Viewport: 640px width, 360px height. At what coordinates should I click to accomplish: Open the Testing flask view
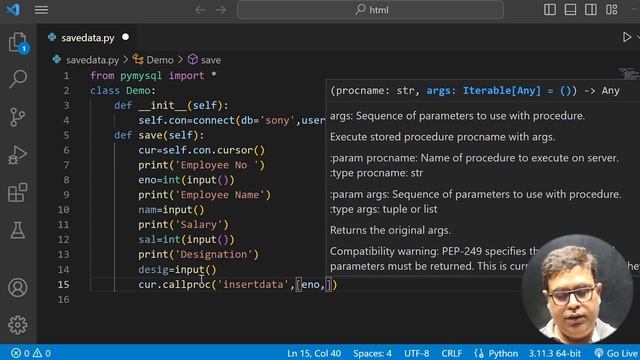click(x=18, y=230)
